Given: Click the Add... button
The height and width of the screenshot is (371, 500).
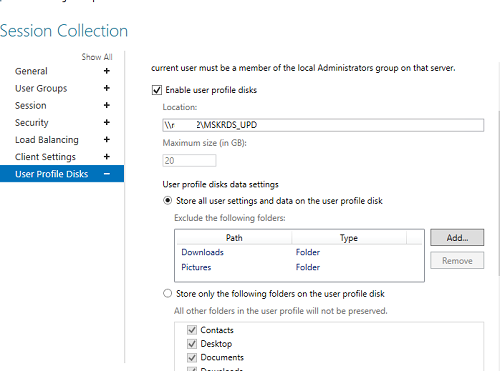Looking at the screenshot, I should (457, 238).
